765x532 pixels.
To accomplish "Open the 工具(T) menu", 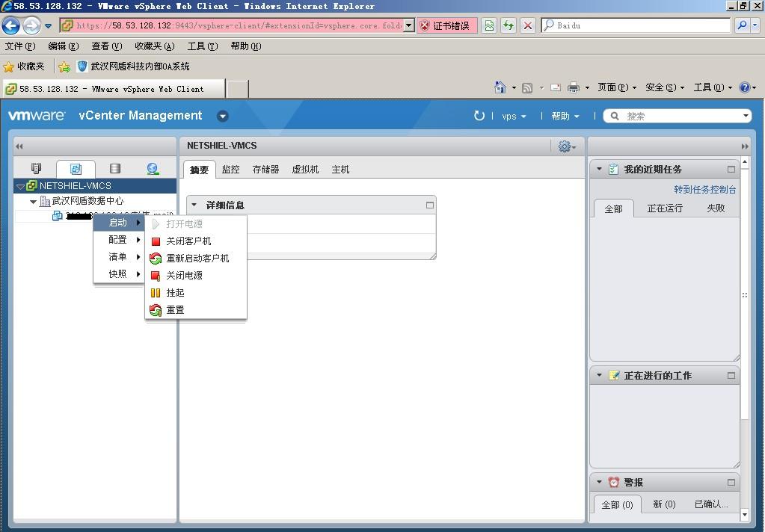I will tap(203, 46).
